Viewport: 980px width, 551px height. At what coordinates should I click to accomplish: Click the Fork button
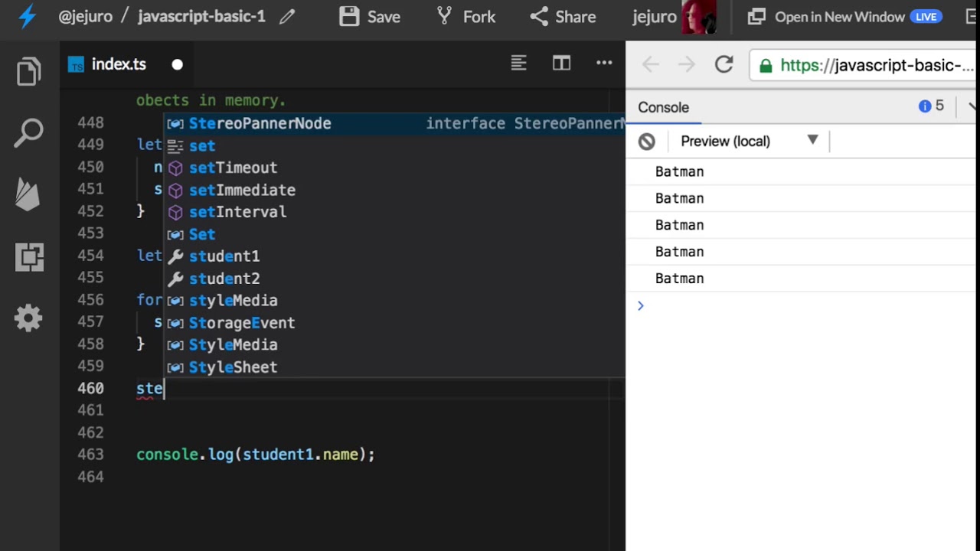coord(466,17)
